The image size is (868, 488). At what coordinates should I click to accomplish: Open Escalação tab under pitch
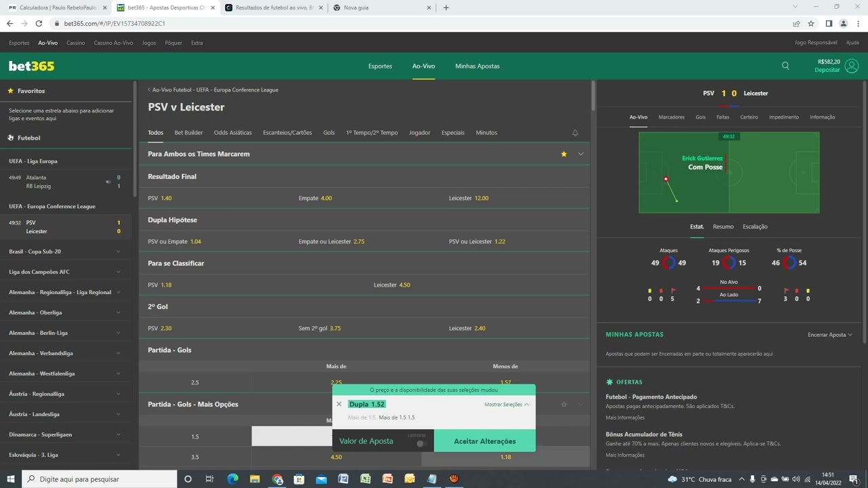755,226
